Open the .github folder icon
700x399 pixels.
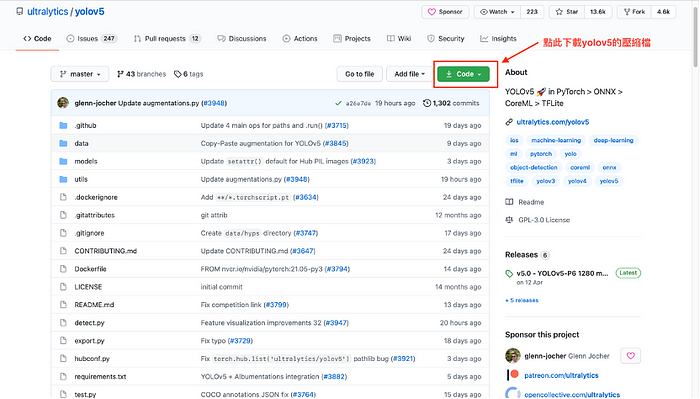coord(63,125)
